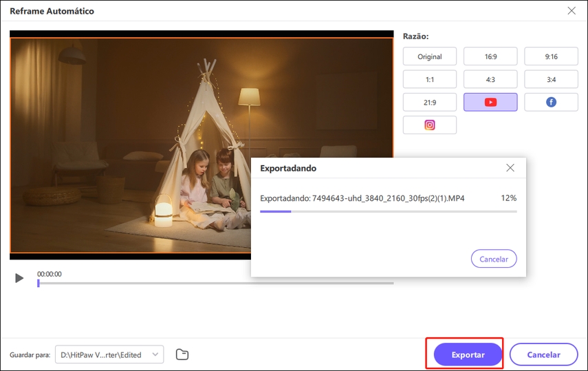
Task: Choose the 1:1 aspect ratio
Action: tap(430, 79)
